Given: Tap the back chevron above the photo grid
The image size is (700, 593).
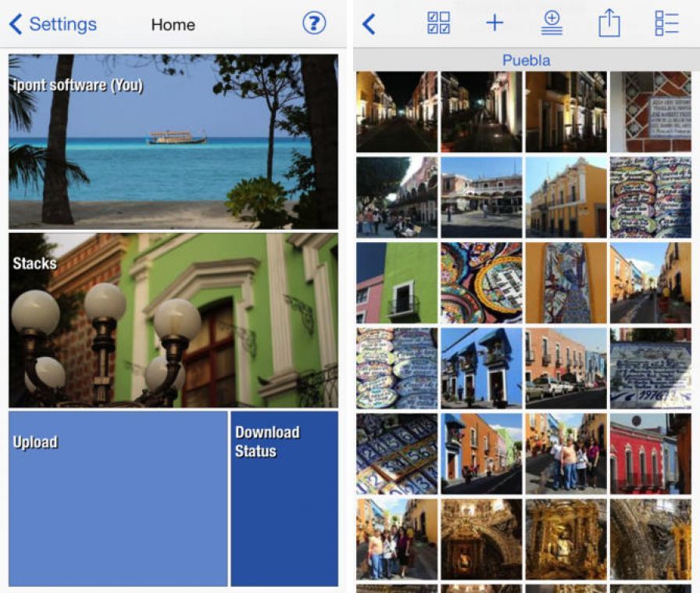Looking at the screenshot, I should (367, 23).
